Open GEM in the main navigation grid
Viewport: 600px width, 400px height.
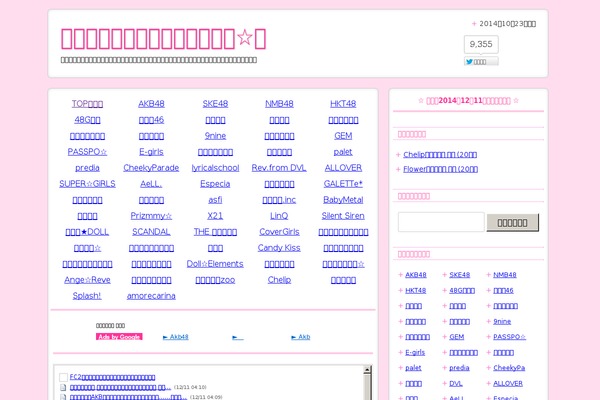click(343, 136)
